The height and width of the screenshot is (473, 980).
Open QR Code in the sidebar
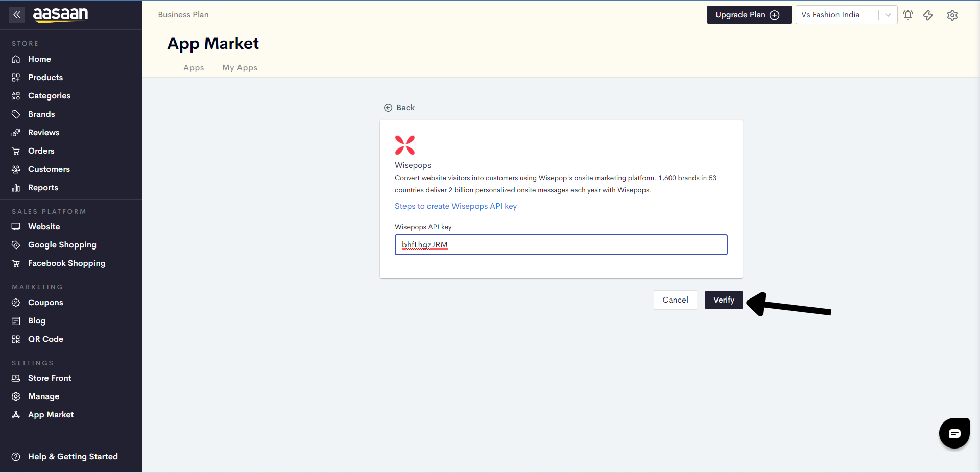tap(45, 339)
